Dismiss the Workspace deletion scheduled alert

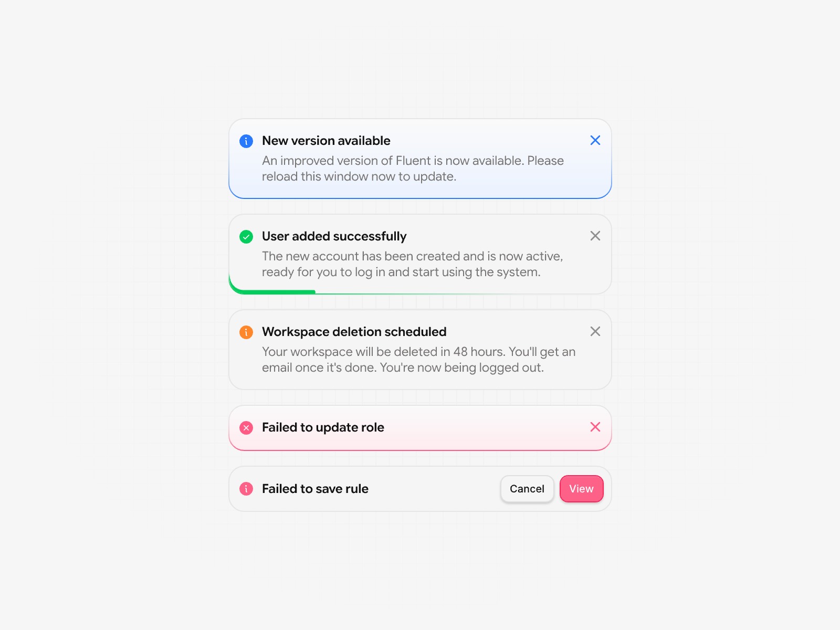click(x=595, y=331)
